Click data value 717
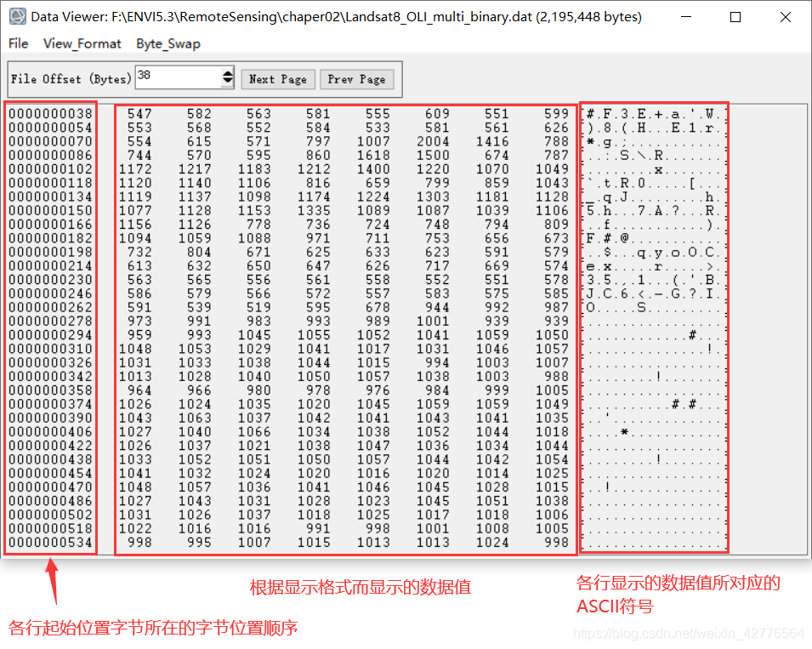This screenshot has width=812, height=649. (437, 265)
